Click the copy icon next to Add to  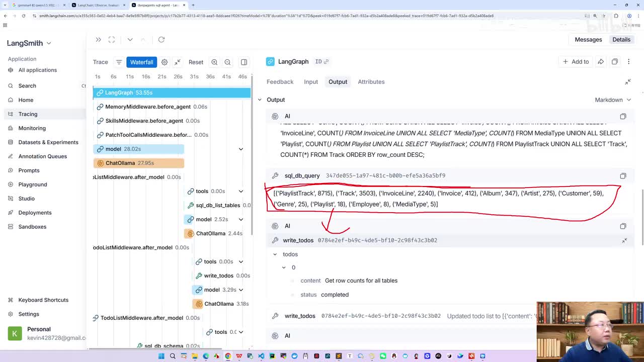tap(615, 62)
